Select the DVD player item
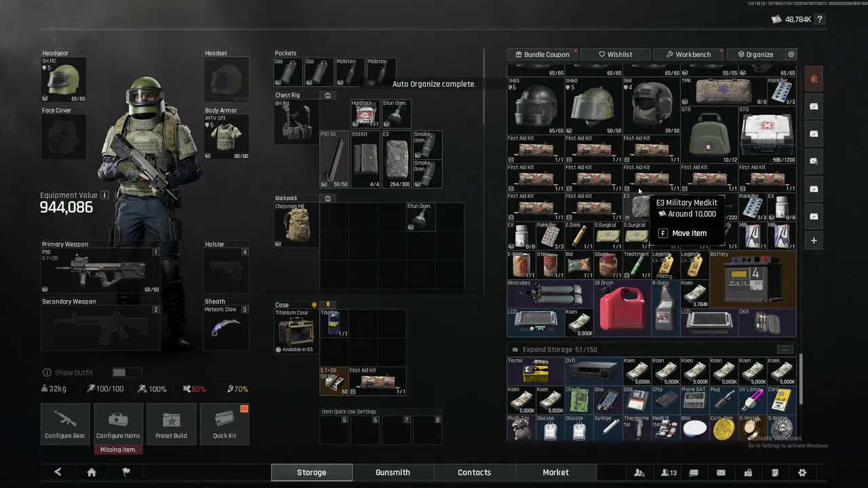This screenshot has height=488, width=868. click(593, 371)
